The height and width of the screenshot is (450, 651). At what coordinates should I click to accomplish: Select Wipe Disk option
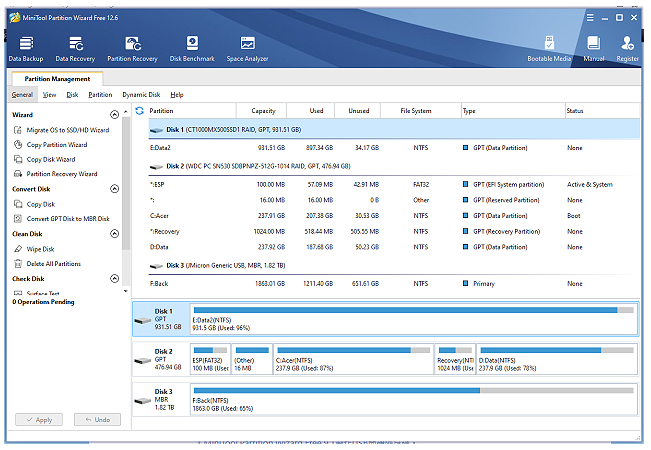34,249
